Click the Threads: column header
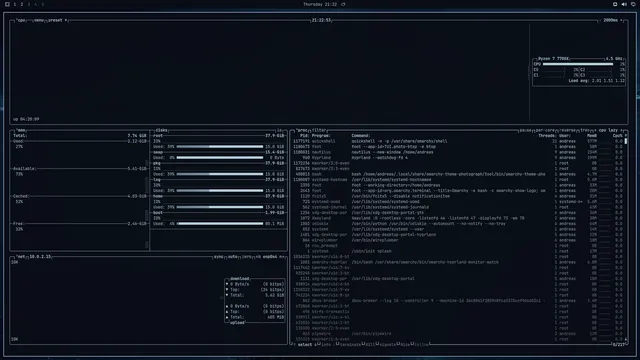Screen dimensions: 640x360 click(547, 136)
